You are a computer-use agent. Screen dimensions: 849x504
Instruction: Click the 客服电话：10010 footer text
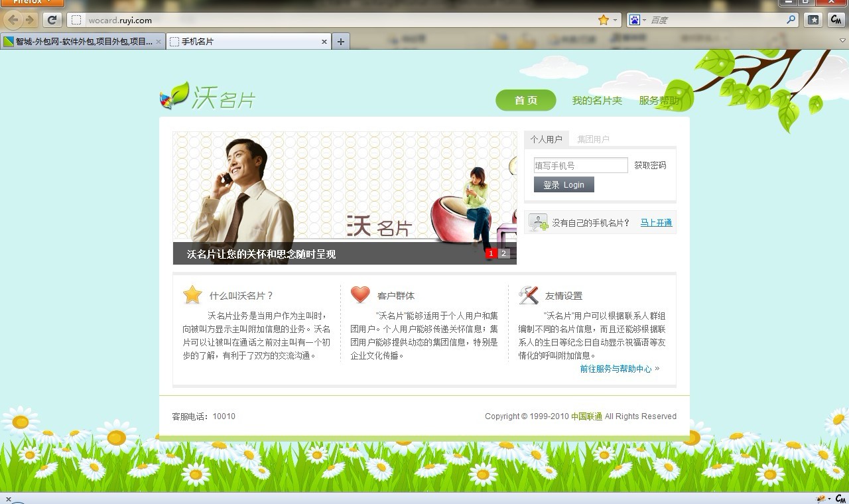tap(204, 416)
